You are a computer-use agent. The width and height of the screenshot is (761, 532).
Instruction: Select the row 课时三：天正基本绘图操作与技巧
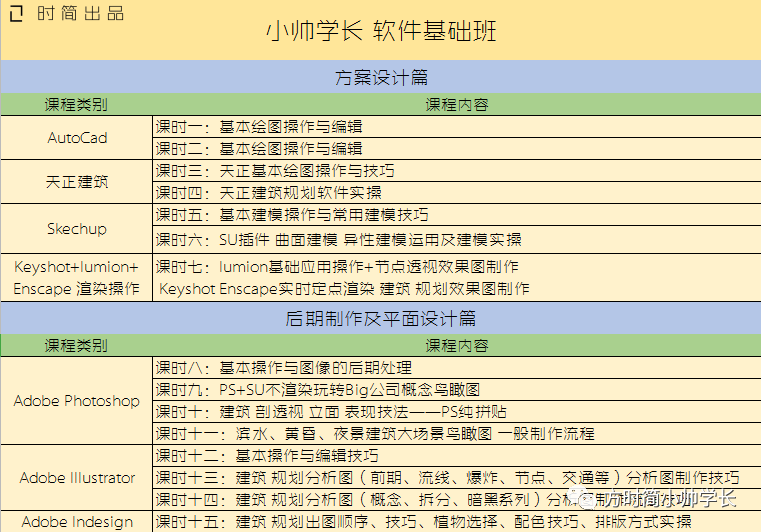[457, 171]
